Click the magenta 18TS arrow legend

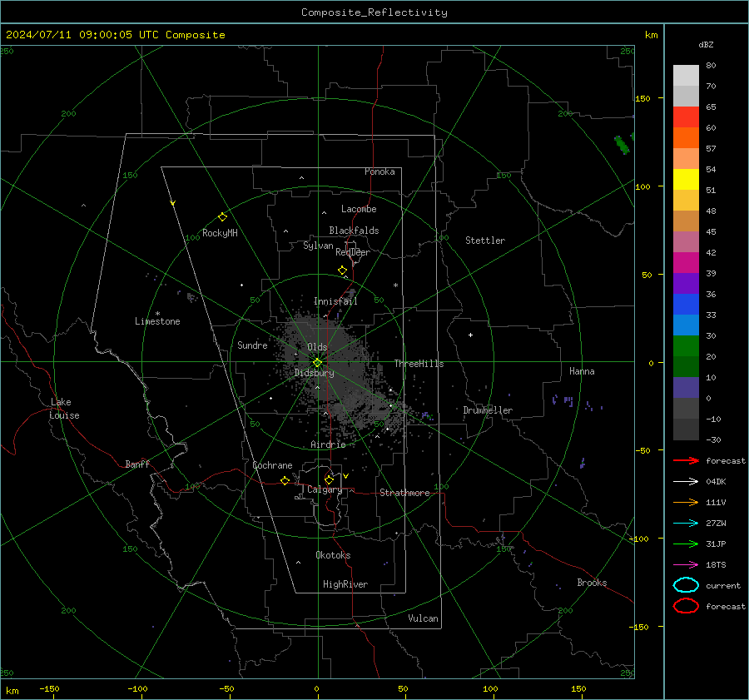(x=686, y=565)
